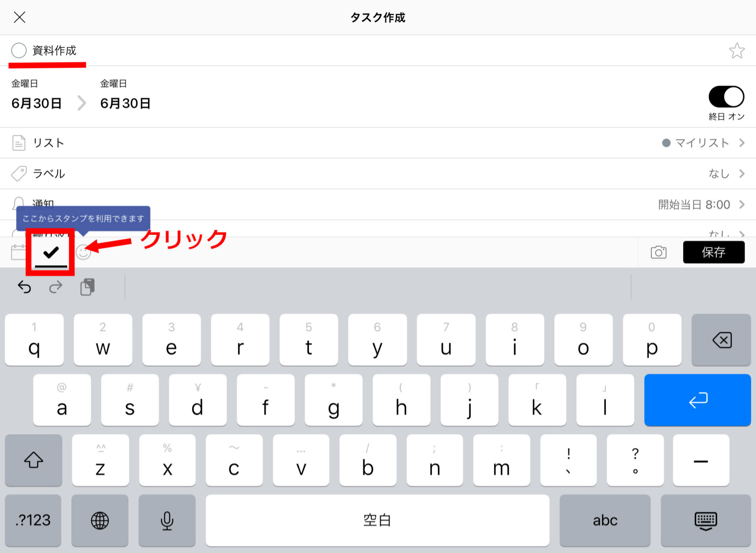The height and width of the screenshot is (553, 756).
Task: Tap the 保存 save button
Action: 713,252
